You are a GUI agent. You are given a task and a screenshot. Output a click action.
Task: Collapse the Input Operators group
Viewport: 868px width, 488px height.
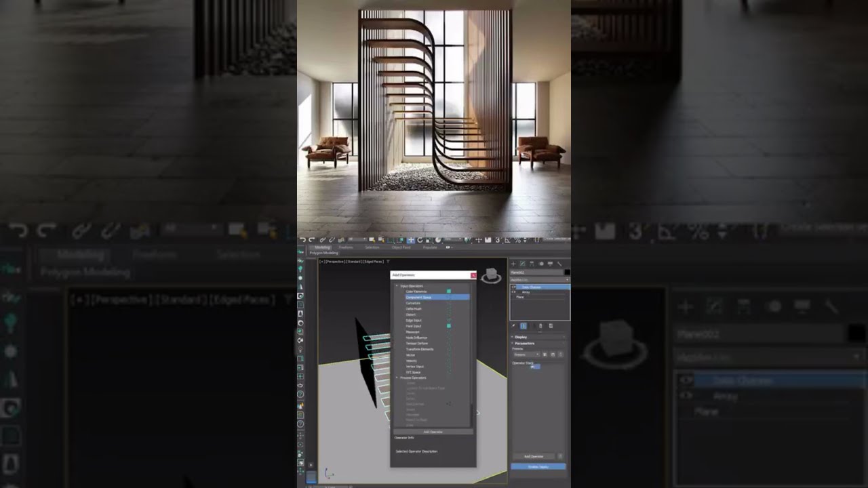pos(397,286)
